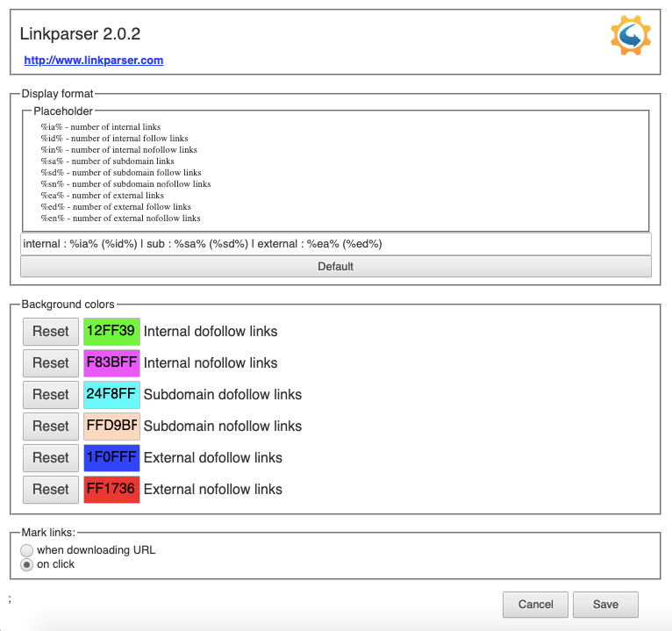The width and height of the screenshot is (672, 631).
Task: Click the Linkparser gear logo icon
Action: pos(631,35)
